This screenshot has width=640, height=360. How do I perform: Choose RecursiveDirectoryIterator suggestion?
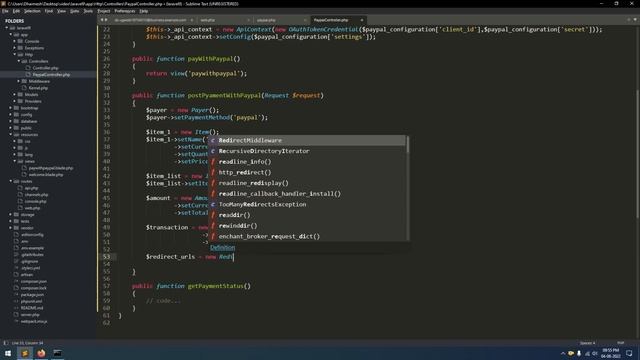(x=307, y=151)
